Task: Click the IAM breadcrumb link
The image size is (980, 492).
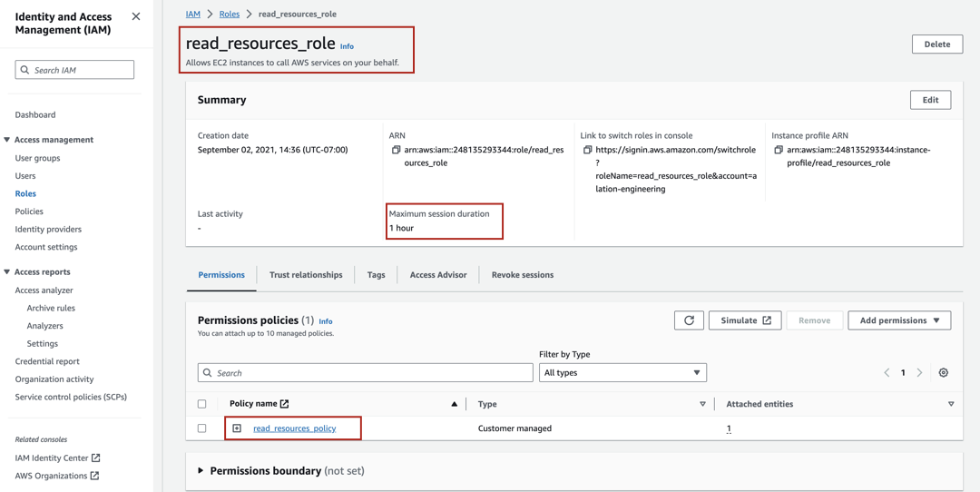Action: (x=193, y=14)
